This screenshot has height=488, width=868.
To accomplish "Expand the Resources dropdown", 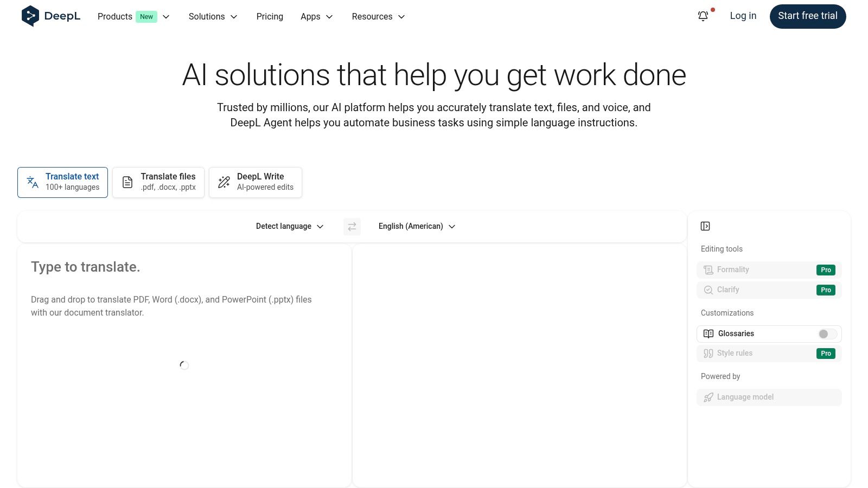I will click(379, 17).
